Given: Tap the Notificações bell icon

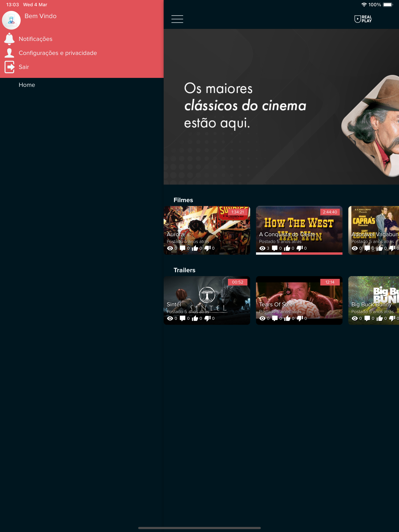Looking at the screenshot, I should pos(9,39).
